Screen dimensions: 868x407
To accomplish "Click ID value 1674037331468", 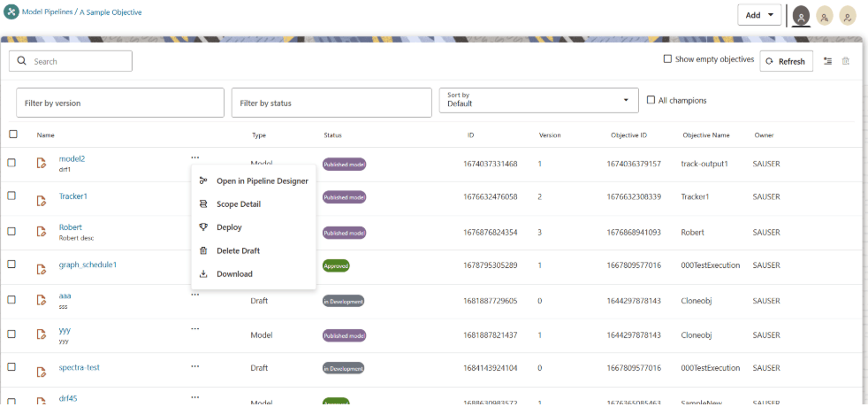I will 490,164.
